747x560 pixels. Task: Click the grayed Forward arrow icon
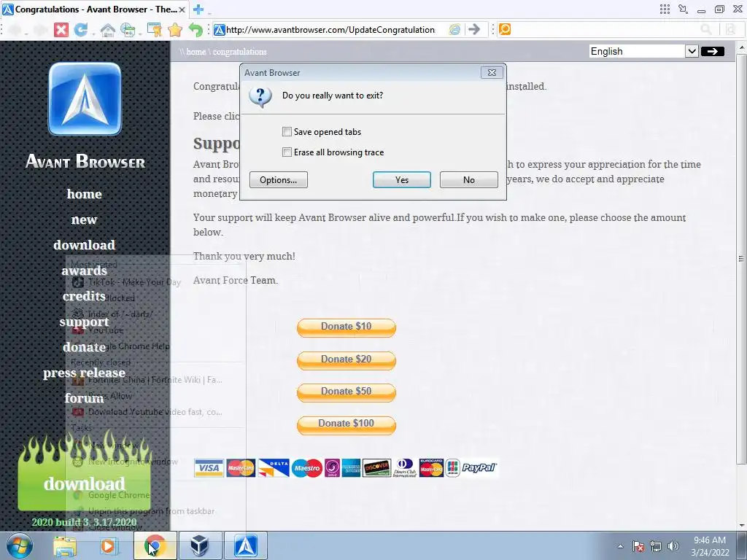(40, 30)
